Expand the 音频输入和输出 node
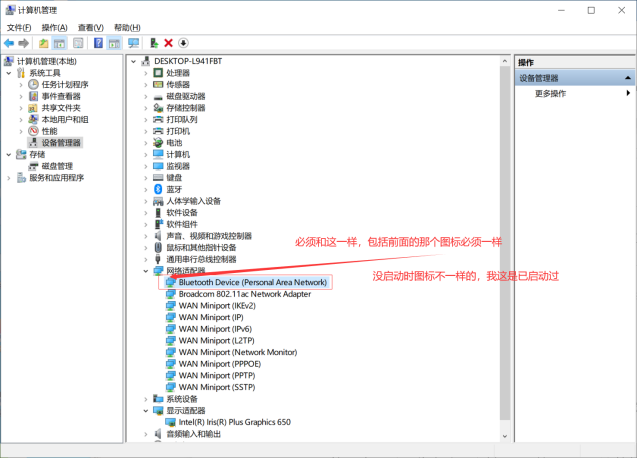638x458 pixels. coord(146,434)
